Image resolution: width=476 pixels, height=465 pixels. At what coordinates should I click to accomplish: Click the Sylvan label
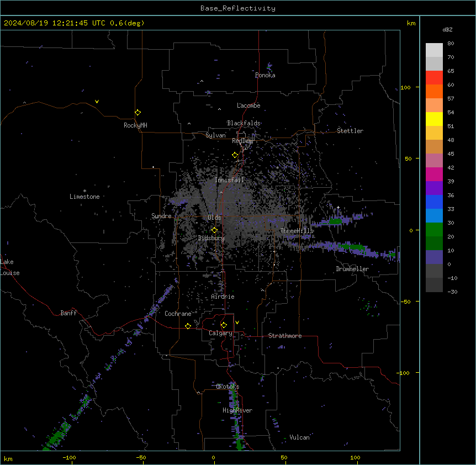215,135
